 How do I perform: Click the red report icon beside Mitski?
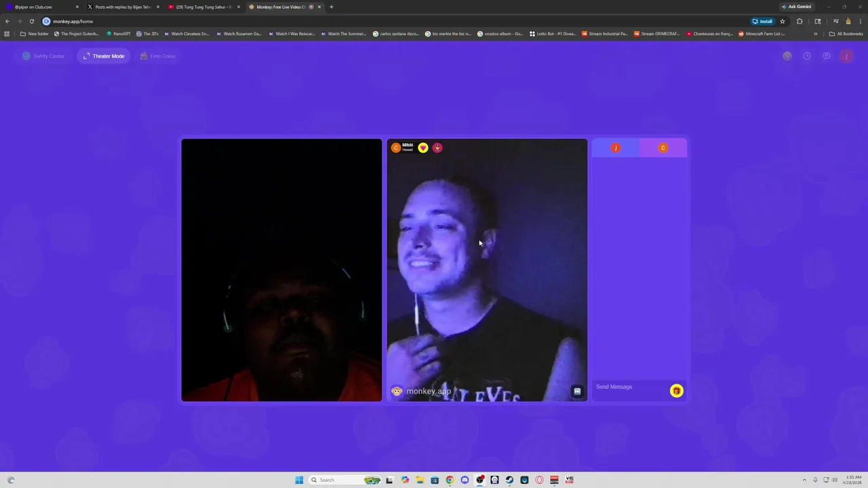(437, 148)
